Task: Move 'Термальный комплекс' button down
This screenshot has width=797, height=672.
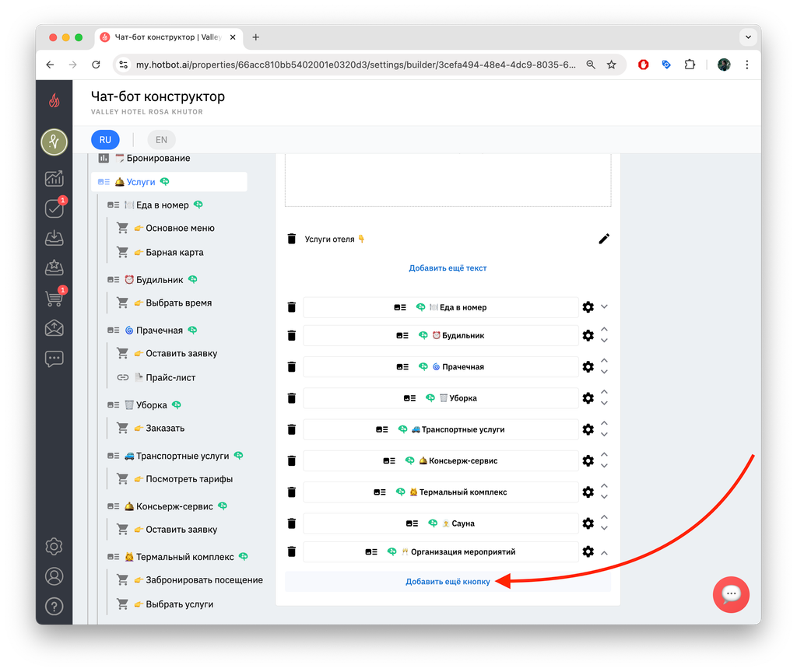Action: [604, 497]
